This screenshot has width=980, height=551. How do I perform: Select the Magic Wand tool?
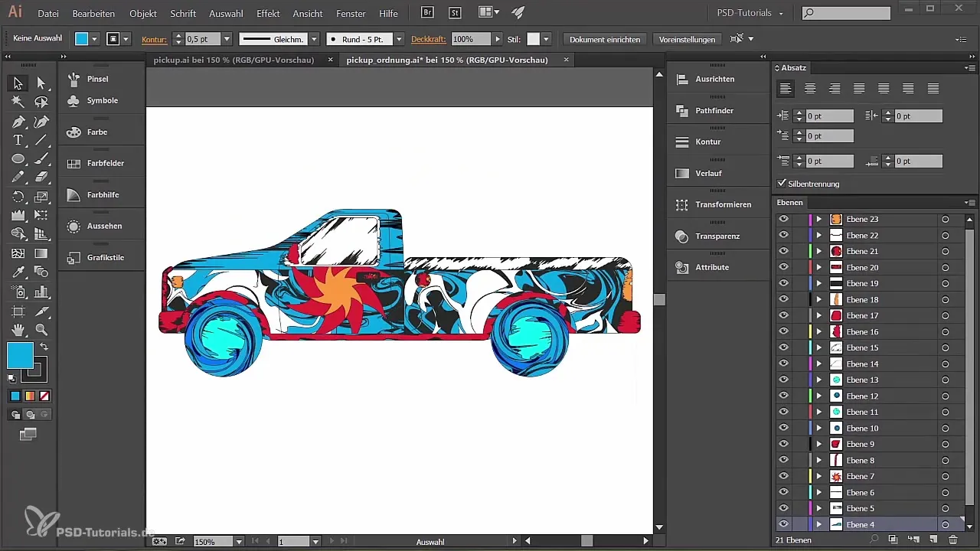click(x=18, y=102)
